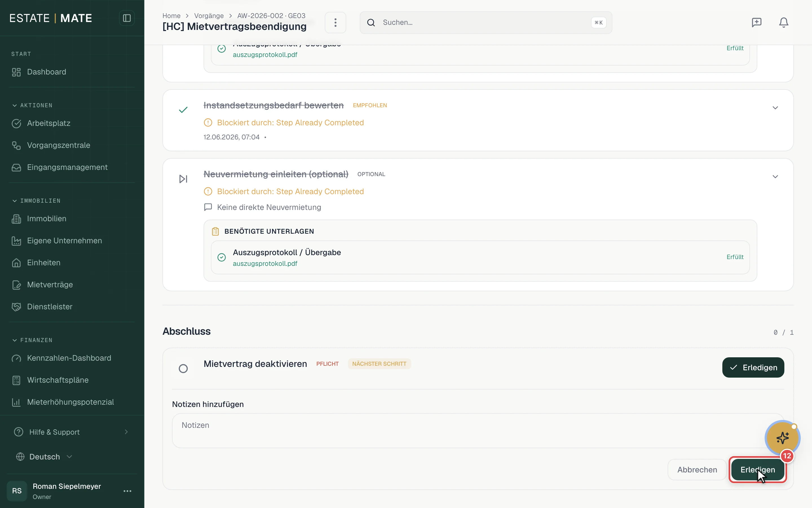The width and height of the screenshot is (812, 508).
Task: Click the Benötigte Unterlagen clipboard icon
Action: click(215, 231)
